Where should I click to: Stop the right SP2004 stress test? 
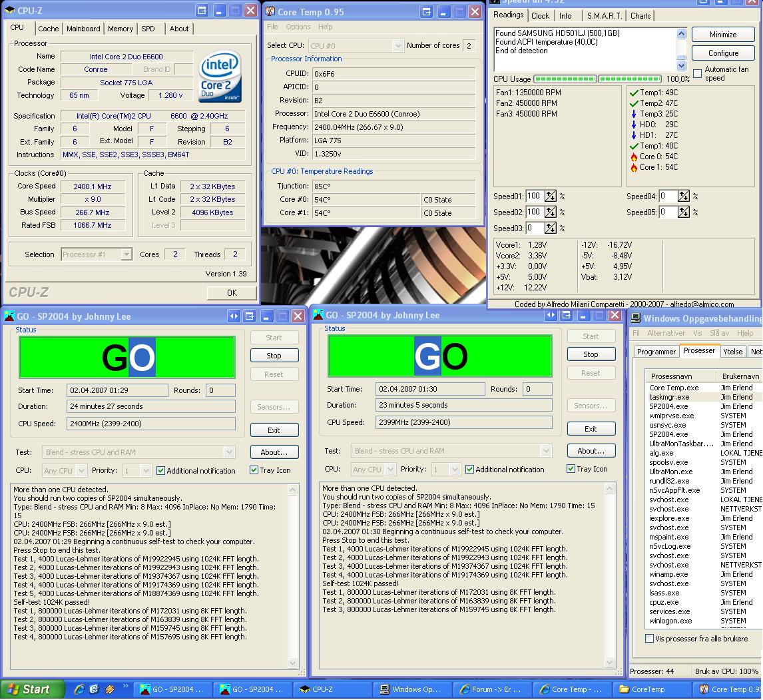[x=591, y=354]
